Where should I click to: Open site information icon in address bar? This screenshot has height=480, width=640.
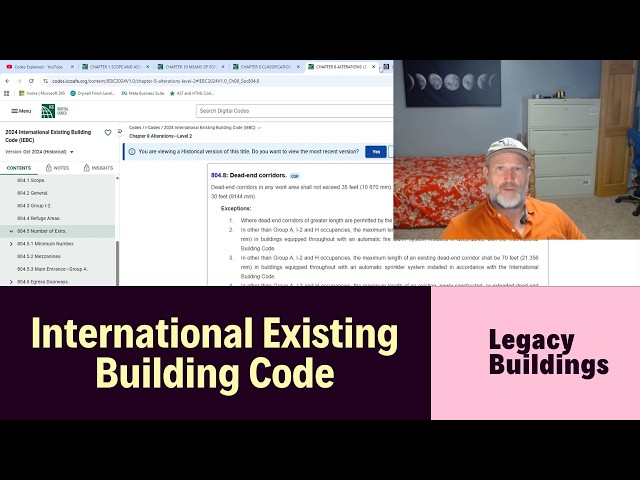pyautogui.click(x=46, y=81)
